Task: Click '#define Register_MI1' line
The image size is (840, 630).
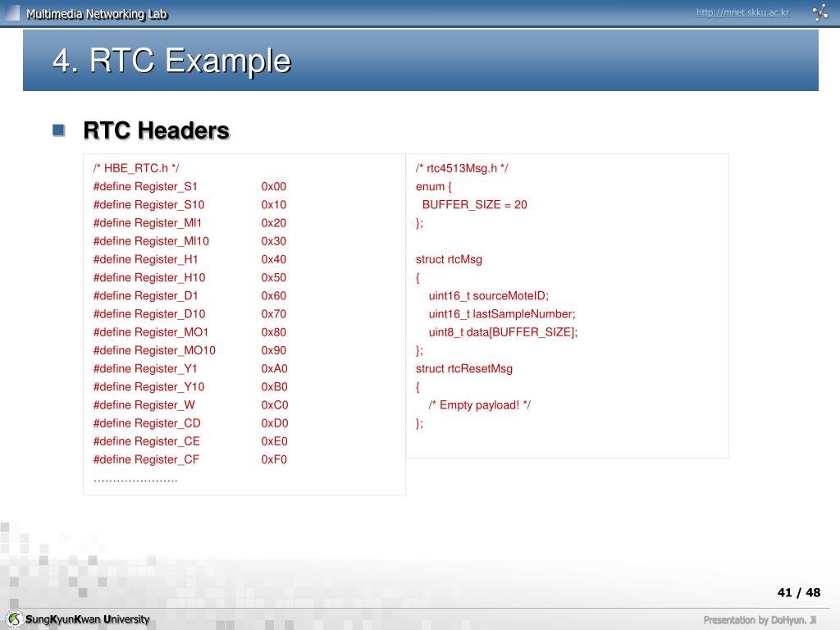Action: click(x=148, y=223)
